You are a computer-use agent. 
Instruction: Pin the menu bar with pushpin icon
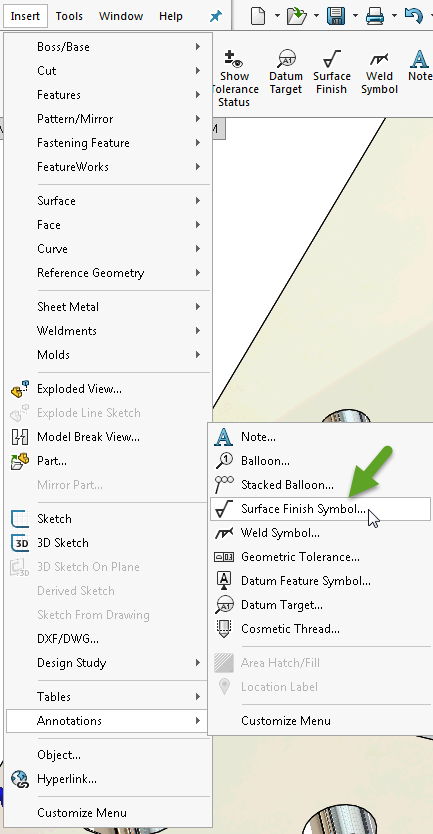pos(215,16)
